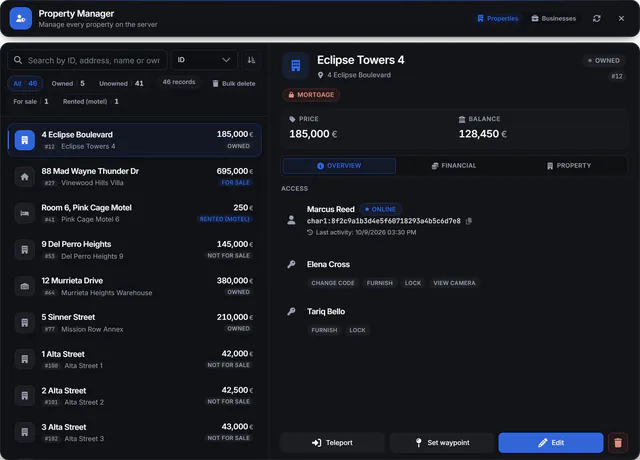Click the last activity history icon
This screenshot has height=460, width=640.
pyautogui.click(x=310, y=232)
